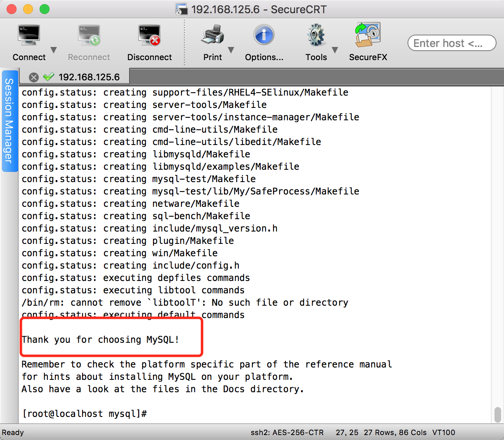
Task: Click the 'creating support-files/RHEL4-SElinux/Makefile' line
Action: click(x=185, y=92)
